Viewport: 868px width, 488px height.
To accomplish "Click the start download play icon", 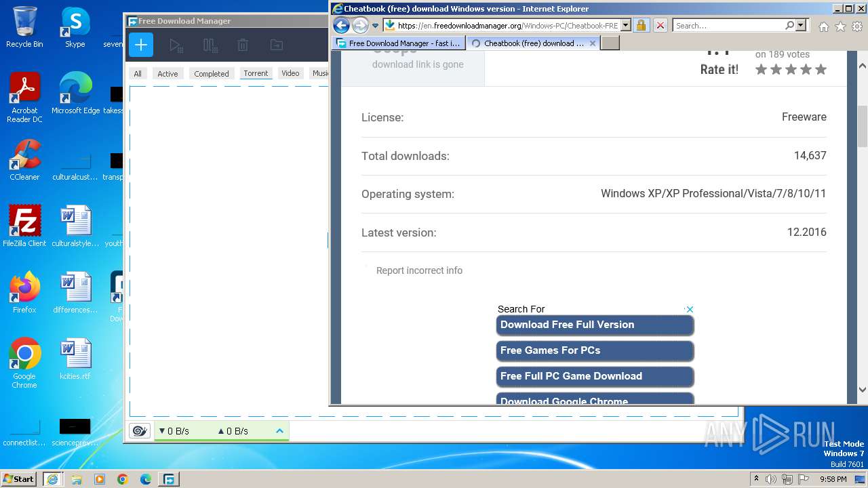I will pos(176,45).
